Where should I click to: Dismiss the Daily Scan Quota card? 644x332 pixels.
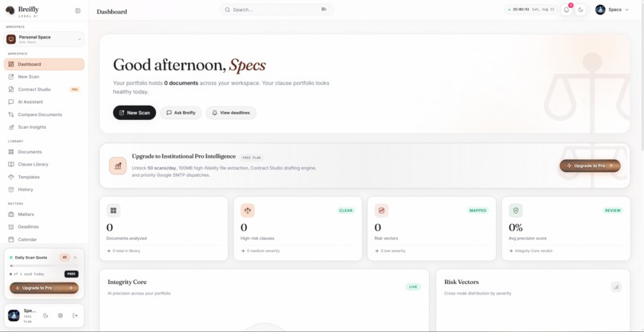point(75,258)
